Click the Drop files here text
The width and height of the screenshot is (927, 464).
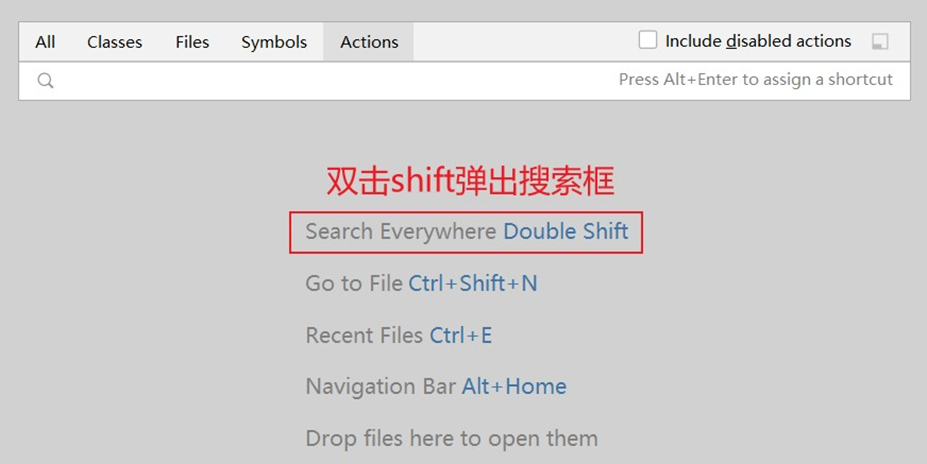[452, 439]
